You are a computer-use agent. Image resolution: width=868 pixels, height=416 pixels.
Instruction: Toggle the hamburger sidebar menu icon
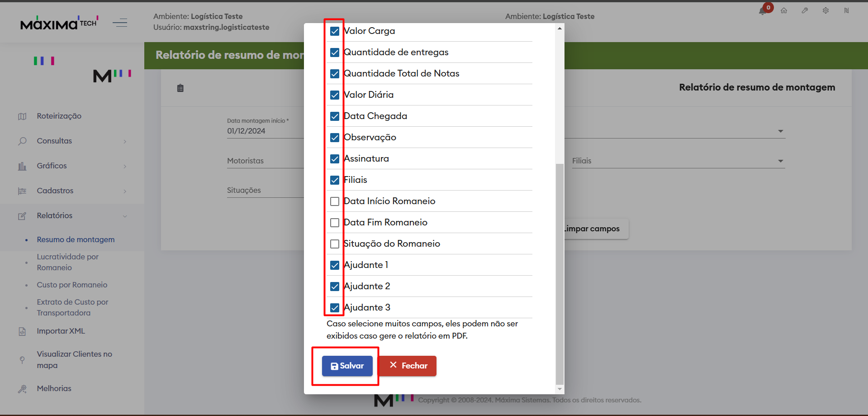point(120,23)
